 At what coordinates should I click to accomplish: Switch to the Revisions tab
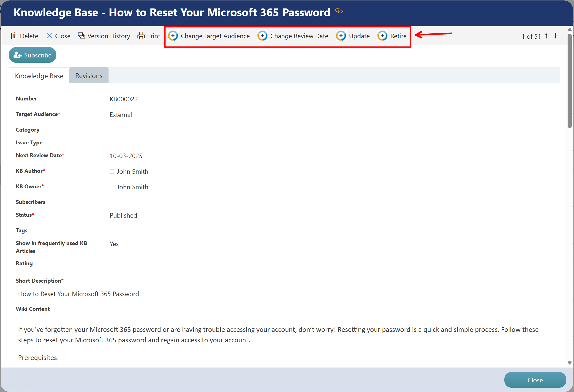[89, 76]
